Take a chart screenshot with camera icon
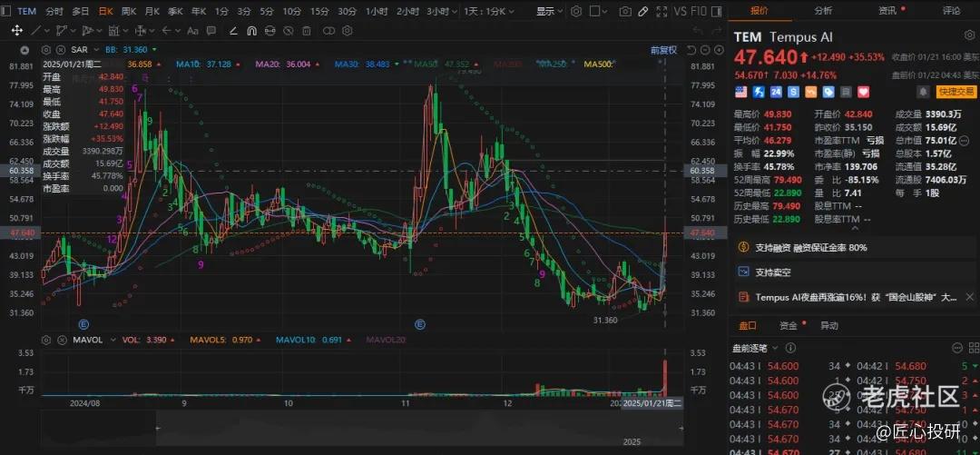Image resolution: width=980 pixels, height=455 pixels. [x=625, y=11]
